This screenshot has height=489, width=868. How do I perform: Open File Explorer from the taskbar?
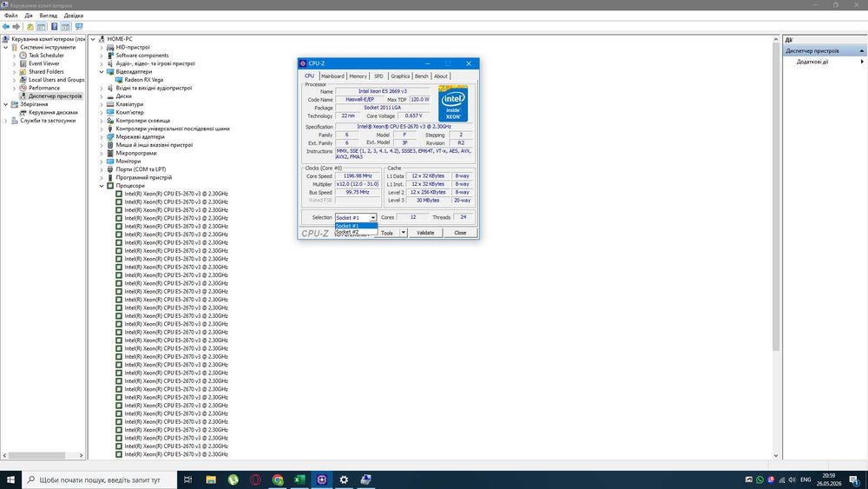211,479
